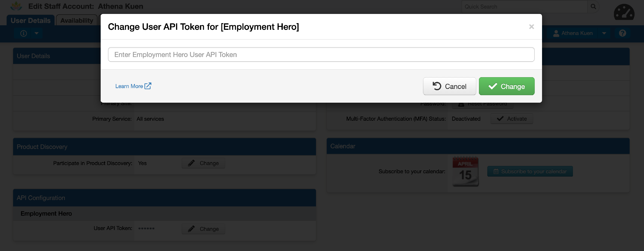Viewport: 644px width, 251px height.
Task: Expand the dropdown next to the info icon
Action: (x=36, y=33)
